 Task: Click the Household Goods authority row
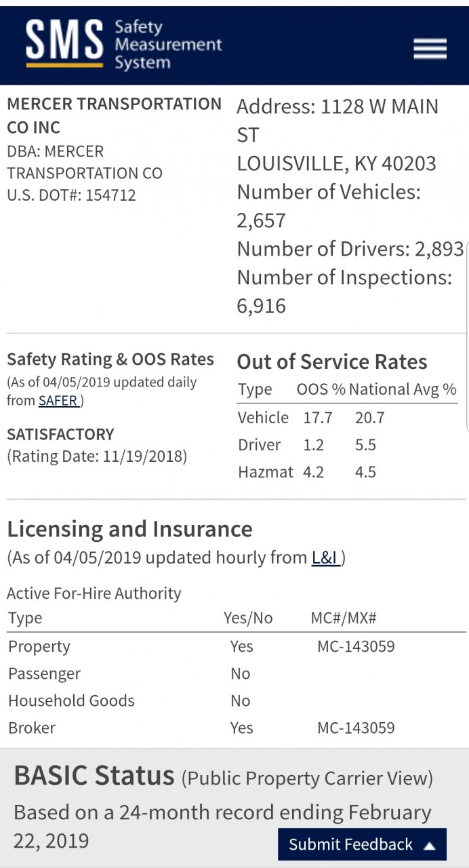tap(237, 701)
